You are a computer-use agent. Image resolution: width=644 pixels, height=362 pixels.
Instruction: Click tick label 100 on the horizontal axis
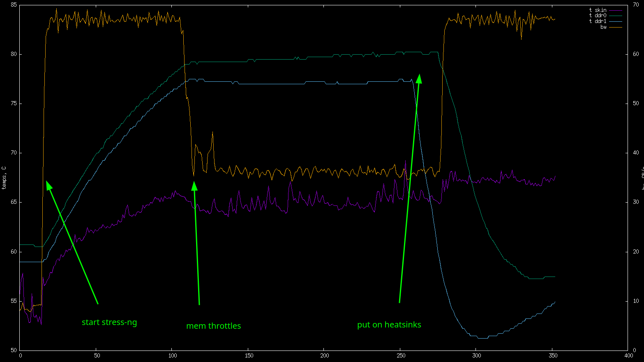[173, 356]
